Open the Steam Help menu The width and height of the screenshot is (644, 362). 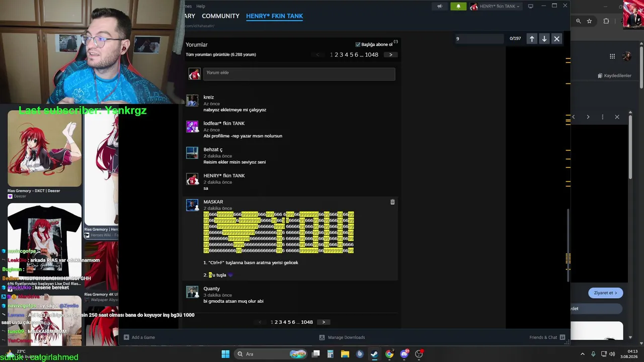201,6
